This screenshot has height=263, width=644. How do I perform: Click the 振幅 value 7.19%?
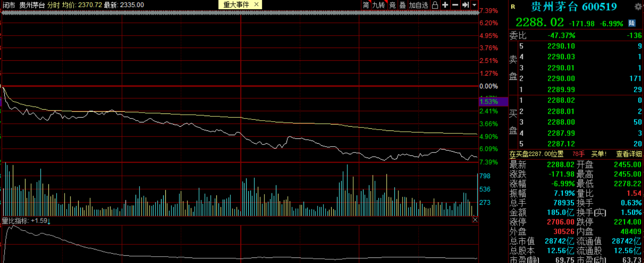pyautogui.click(x=564, y=193)
